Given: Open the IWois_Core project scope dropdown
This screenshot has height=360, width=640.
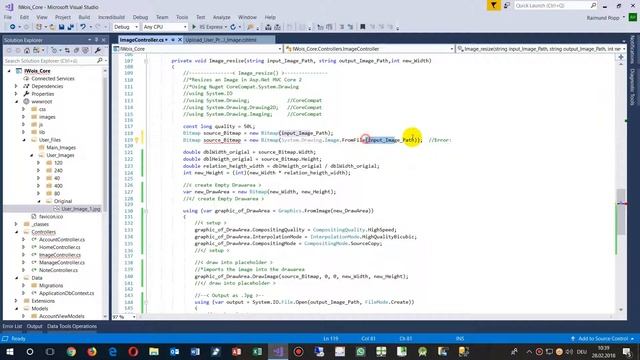Looking at the screenshot, I should click(198, 49).
